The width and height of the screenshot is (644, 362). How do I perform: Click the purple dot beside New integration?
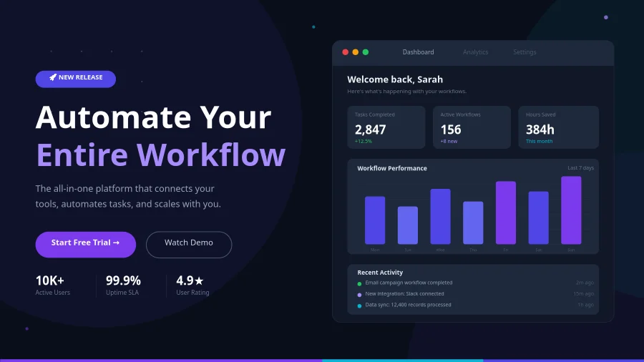click(x=359, y=295)
